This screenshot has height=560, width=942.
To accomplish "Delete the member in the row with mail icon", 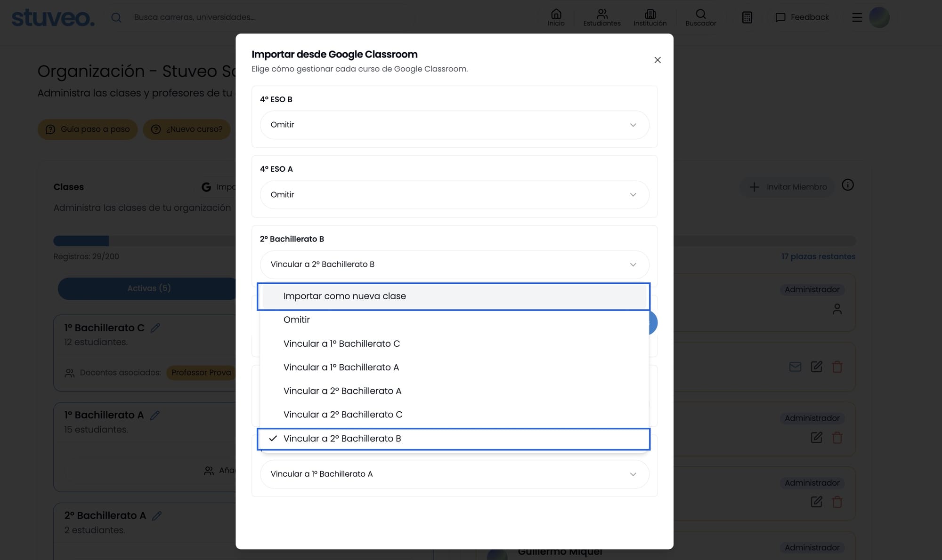I will [837, 367].
